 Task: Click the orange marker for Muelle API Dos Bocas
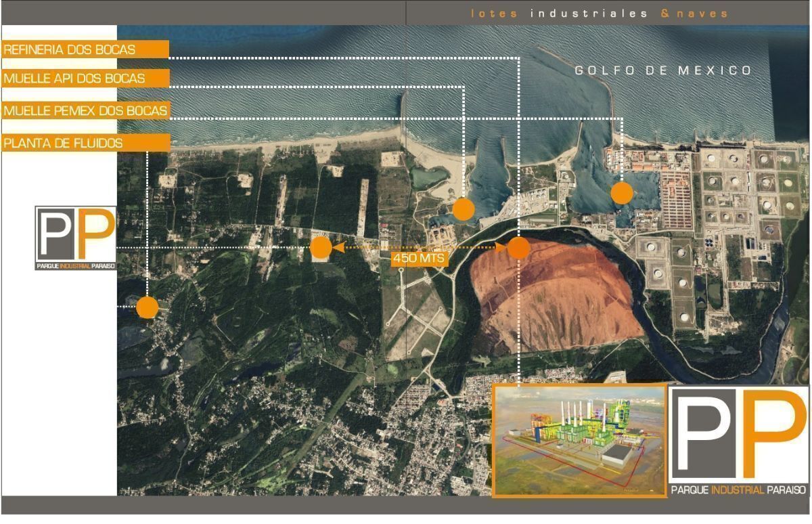[463, 209]
